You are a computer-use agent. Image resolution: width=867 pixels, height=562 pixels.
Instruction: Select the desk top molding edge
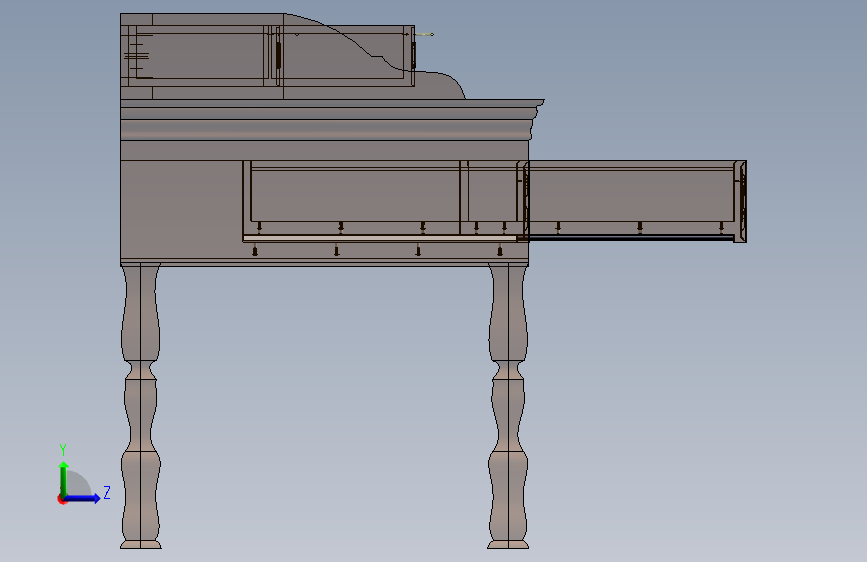(332, 120)
